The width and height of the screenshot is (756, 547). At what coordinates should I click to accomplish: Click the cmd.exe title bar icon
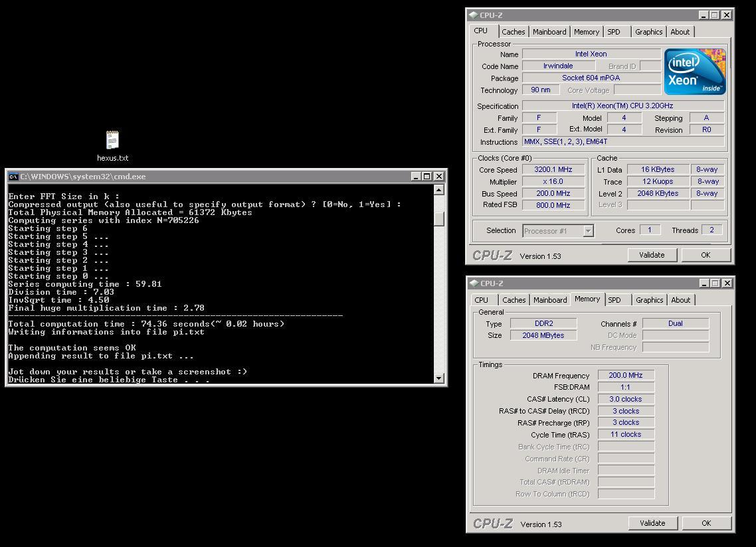[x=13, y=177]
